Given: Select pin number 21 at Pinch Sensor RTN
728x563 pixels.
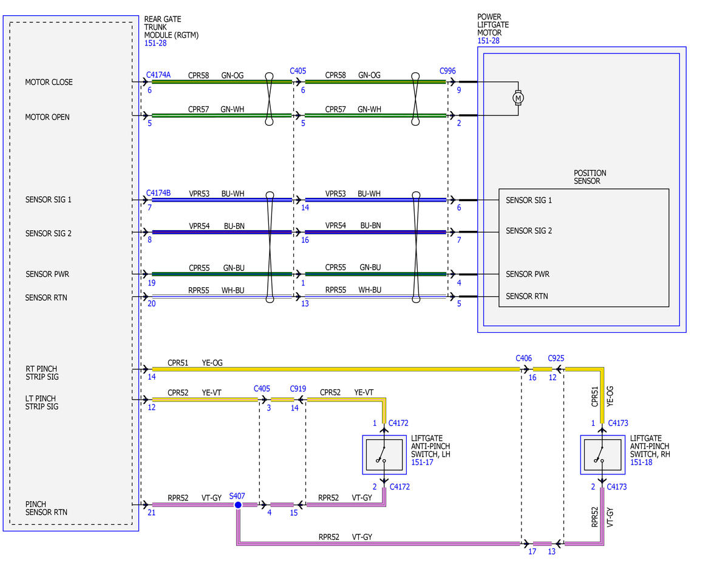Looking at the screenshot, I should [x=151, y=513].
